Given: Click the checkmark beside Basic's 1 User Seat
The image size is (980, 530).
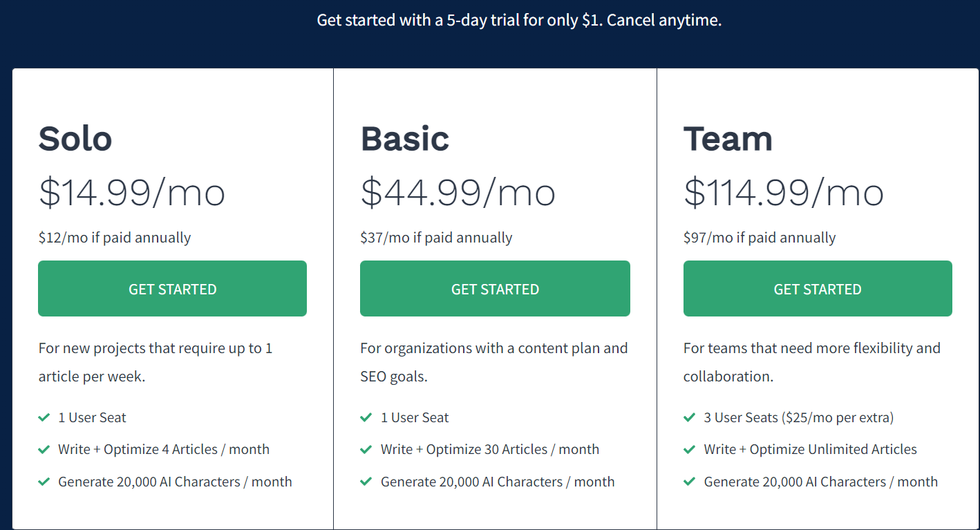Looking at the screenshot, I should 366,417.
